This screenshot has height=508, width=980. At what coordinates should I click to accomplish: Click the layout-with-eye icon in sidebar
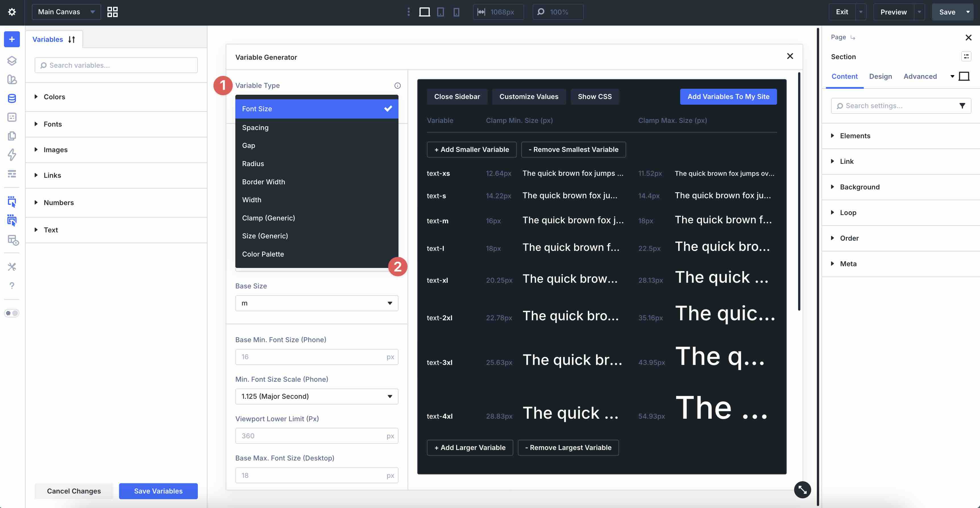[x=13, y=240]
